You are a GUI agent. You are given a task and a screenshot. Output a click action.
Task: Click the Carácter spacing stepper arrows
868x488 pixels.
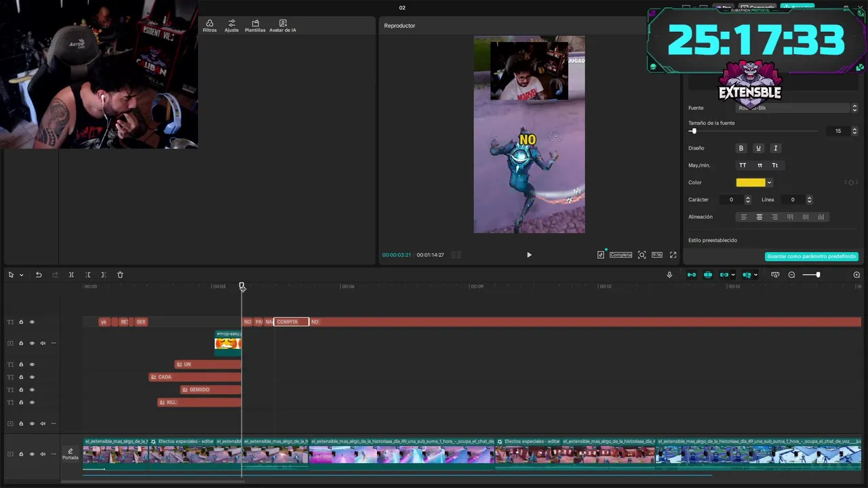pos(748,200)
